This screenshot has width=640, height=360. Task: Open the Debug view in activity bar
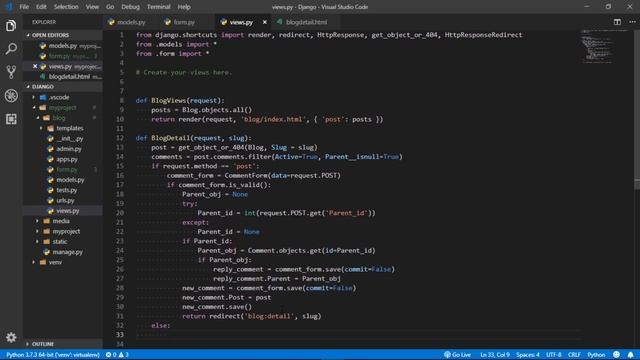11,96
